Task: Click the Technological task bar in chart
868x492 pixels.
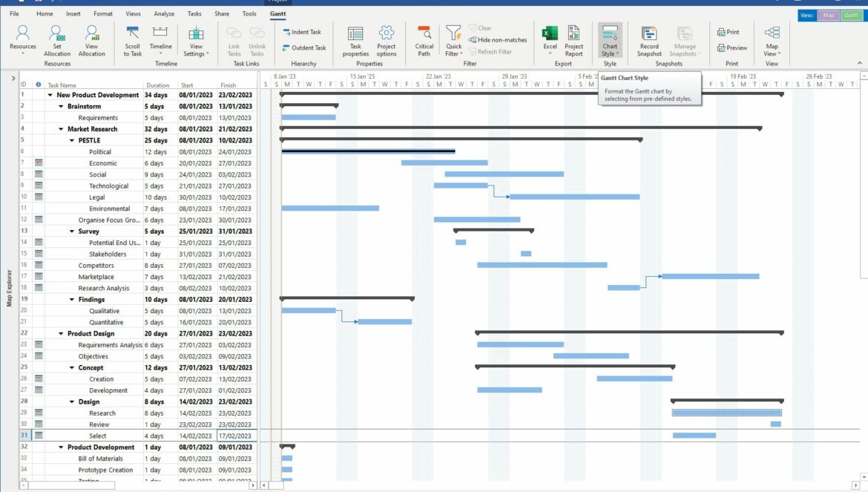Action: [x=461, y=186]
